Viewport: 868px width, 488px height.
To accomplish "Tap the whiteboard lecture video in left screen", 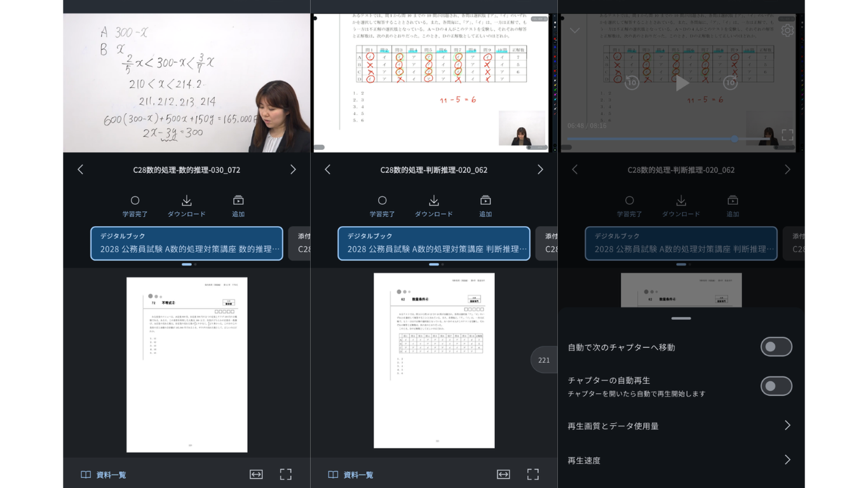I will point(187,83).
